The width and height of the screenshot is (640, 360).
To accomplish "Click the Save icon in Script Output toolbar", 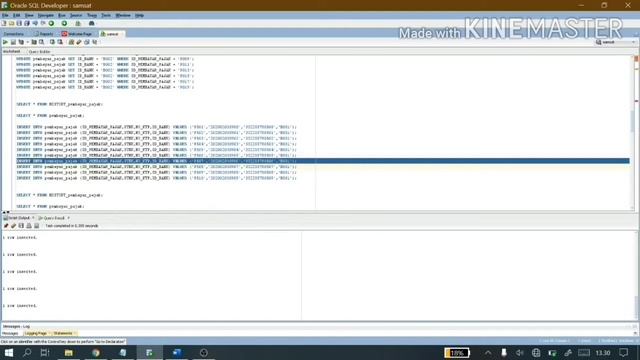I will point(21,226).
